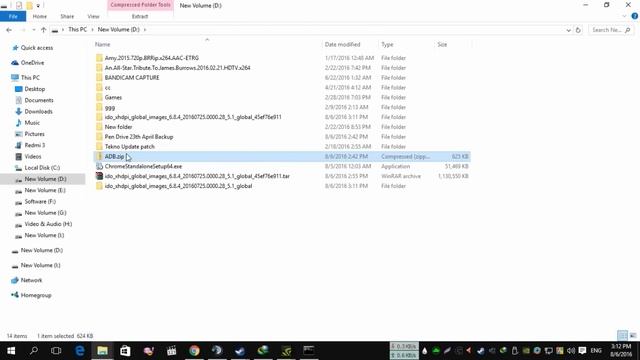
Task: Open Windows Start menu
Action: coord(11,351)
